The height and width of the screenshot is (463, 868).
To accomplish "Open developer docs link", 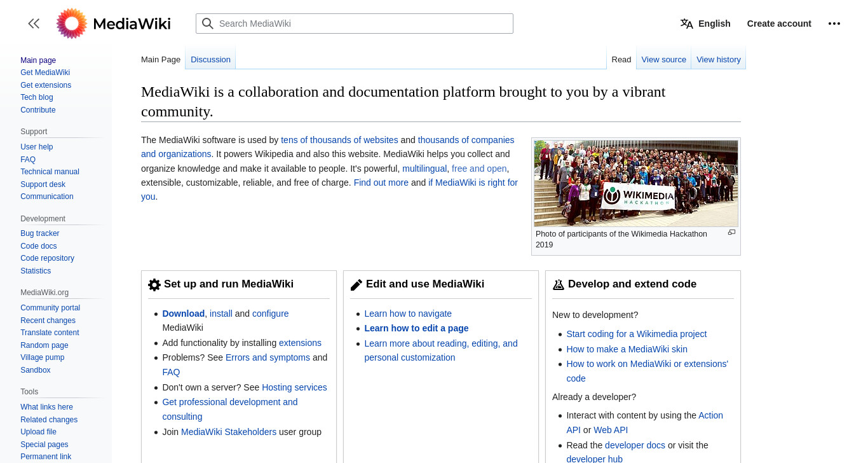I will click(635, 445).
